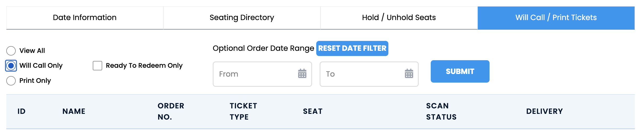Click the Submit button
The height and width of the screenshot is (136, 644).
pyautogui.click(x=460, y=71)
